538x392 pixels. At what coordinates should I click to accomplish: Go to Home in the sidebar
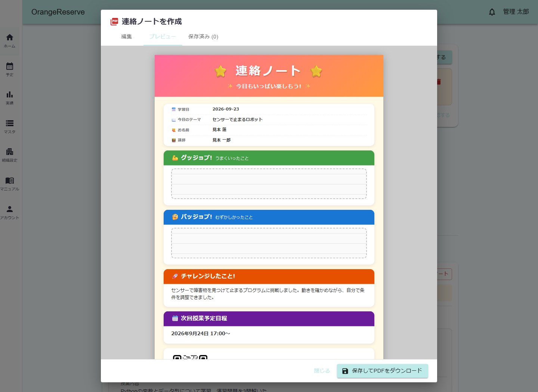[10, 40]
